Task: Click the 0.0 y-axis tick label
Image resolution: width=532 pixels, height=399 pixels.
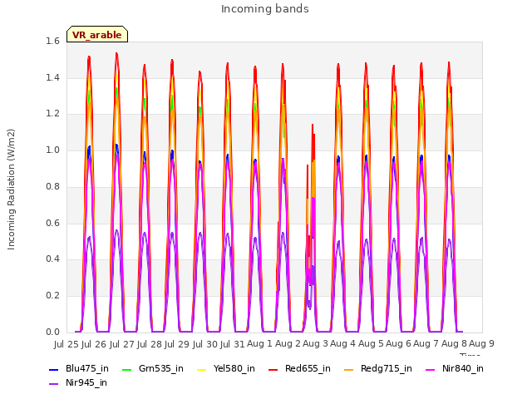Action: pos(52,332)
